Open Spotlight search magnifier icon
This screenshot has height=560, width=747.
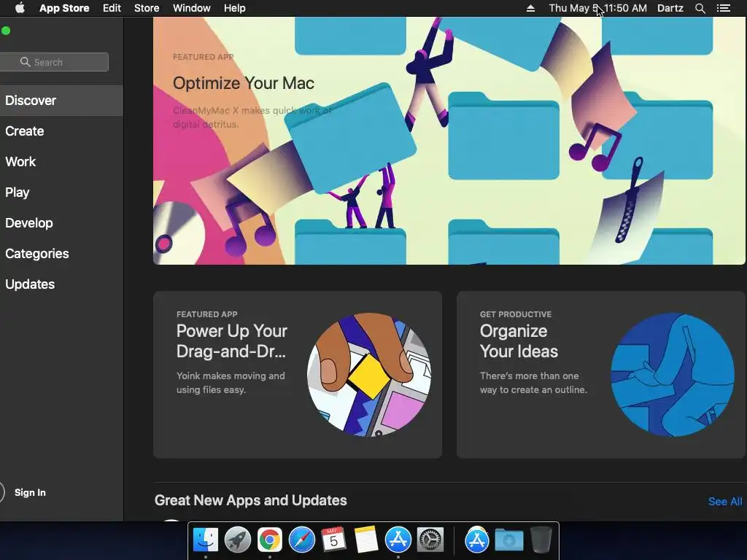click(x=700, y=8)
